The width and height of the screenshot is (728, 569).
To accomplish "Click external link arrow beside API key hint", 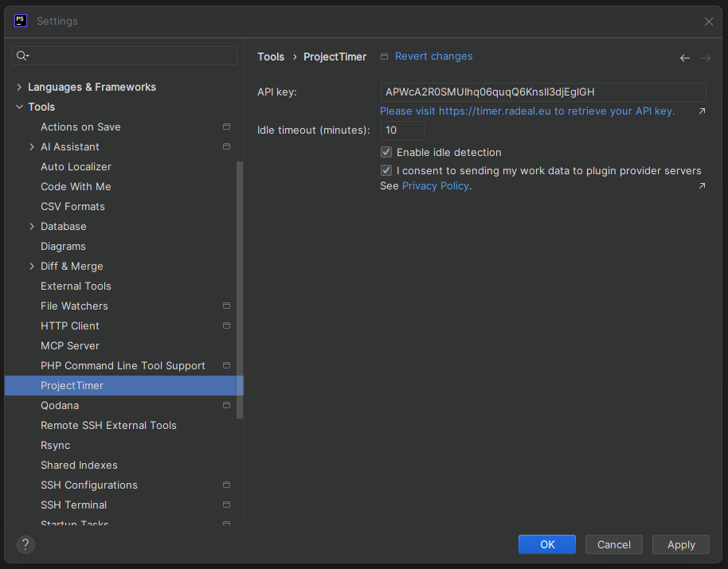I will coord(702,111).
